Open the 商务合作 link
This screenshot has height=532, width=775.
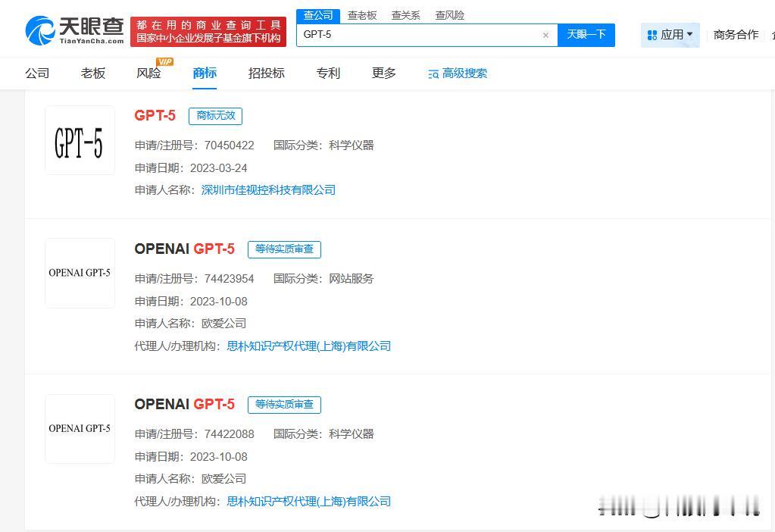click(x=736, y=35)
